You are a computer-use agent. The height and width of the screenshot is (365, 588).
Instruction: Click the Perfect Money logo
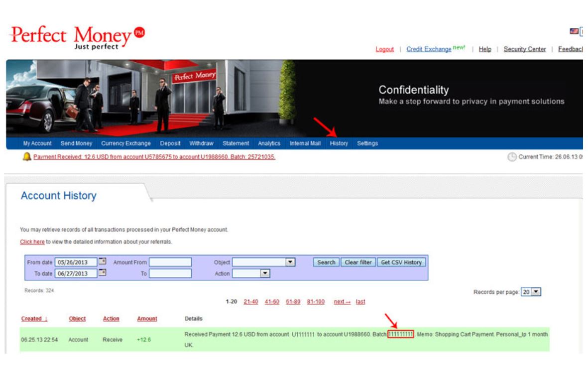(x=77, y=37)
